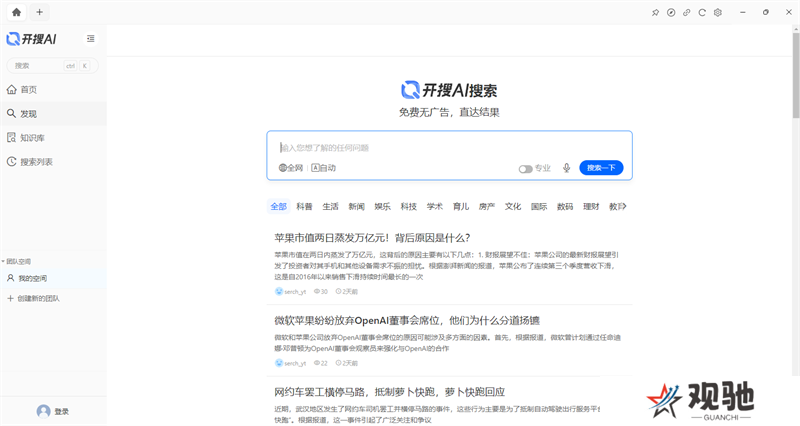This screenshot has height=426, width=800.
Task: Add a new tab with plus icon
Action: click(39, 12)
